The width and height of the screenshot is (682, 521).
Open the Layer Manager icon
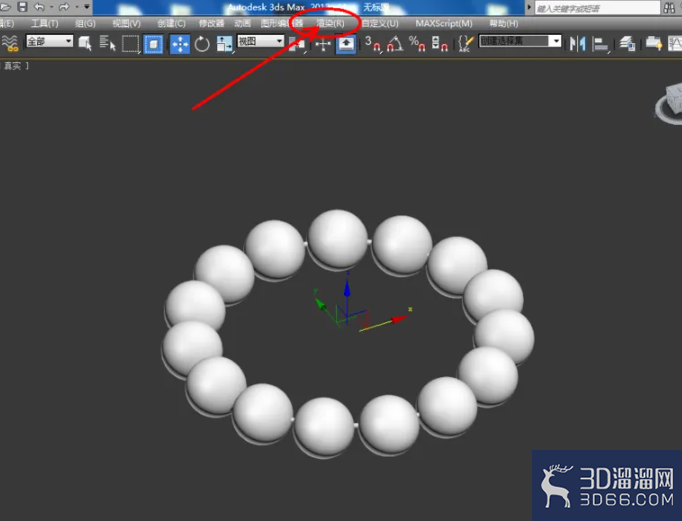pyautogui.click(x=627, y=44)
